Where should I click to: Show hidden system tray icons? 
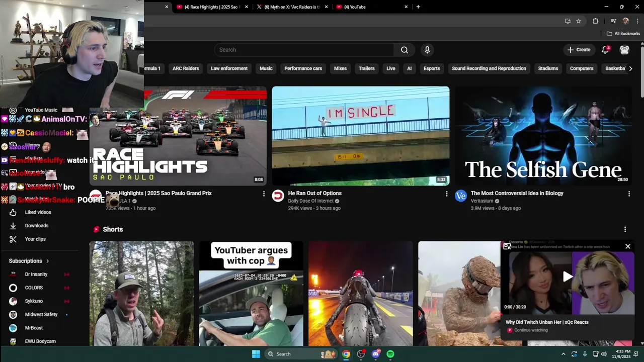[563, 354]
